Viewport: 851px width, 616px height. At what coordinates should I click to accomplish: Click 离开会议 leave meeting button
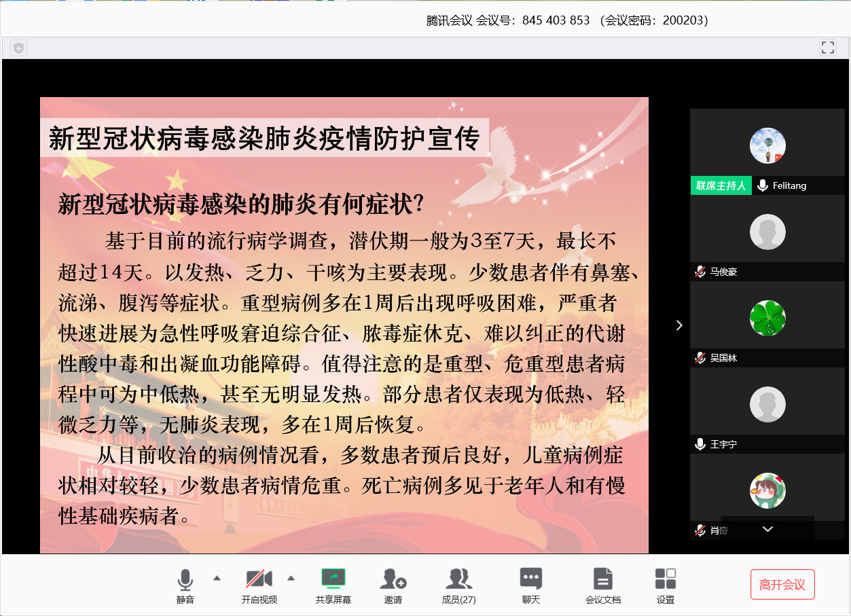point(782,585)
